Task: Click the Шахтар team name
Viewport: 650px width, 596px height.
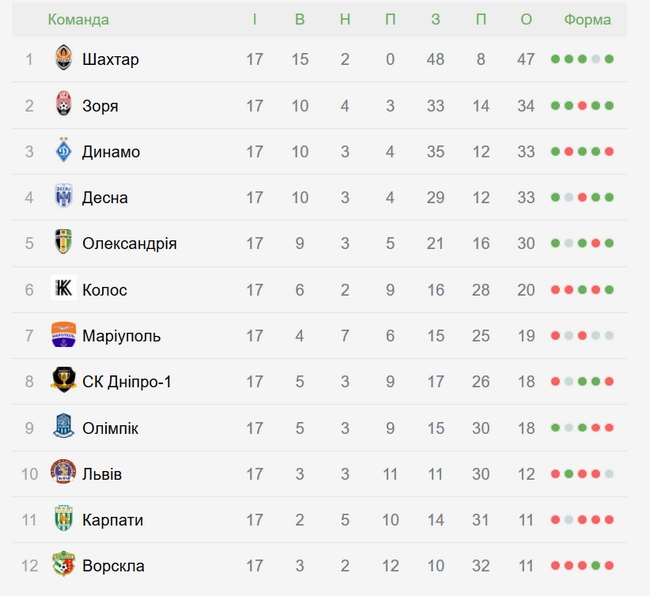Action: (110, 59)
